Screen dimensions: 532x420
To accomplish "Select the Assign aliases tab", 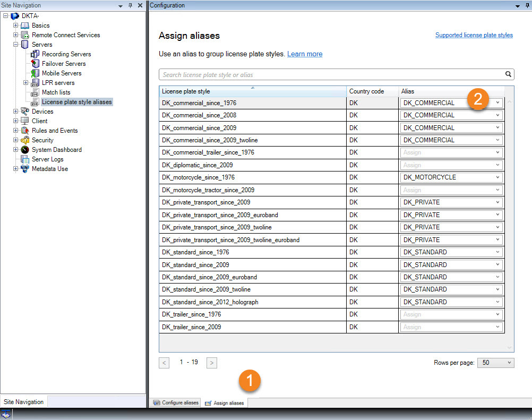I will 225,403.
